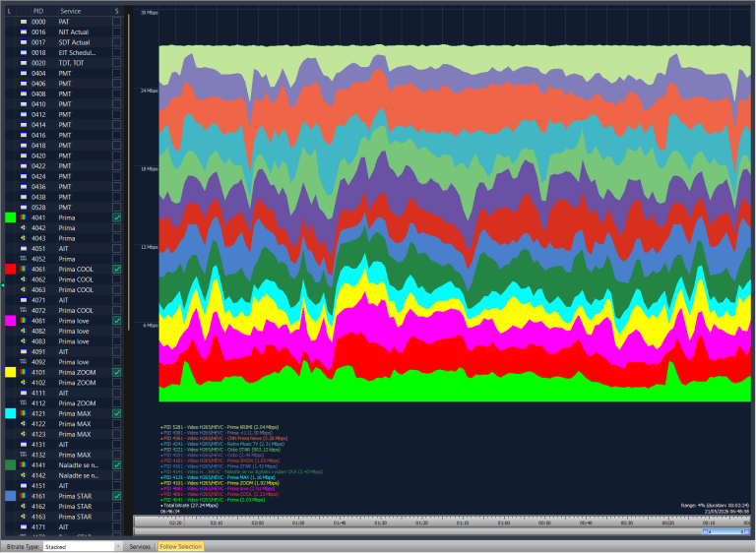Click the video stream icon for PID 4141

coord(24,465)
